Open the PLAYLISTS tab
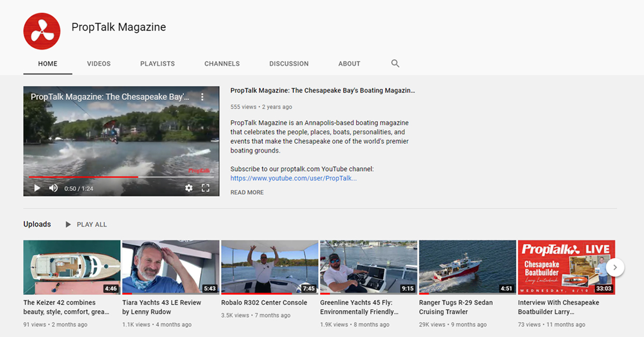This screenshot has width=644, height=337. (157, 63)
